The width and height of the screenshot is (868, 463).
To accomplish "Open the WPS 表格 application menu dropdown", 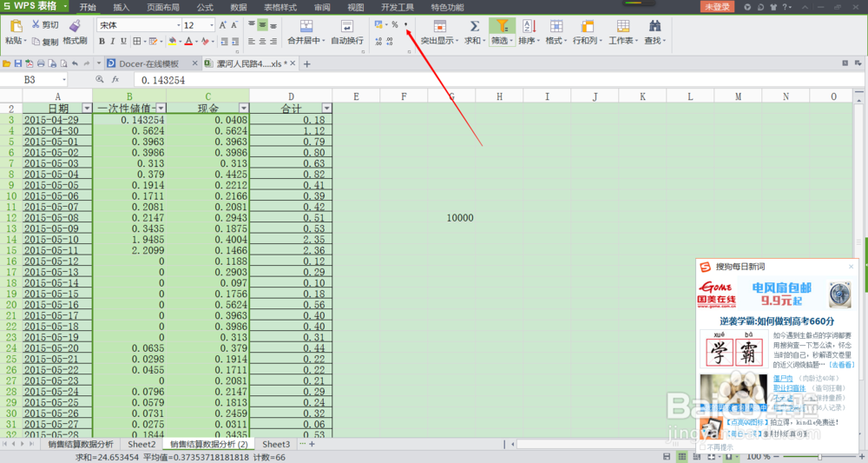I will pos(65,6).
